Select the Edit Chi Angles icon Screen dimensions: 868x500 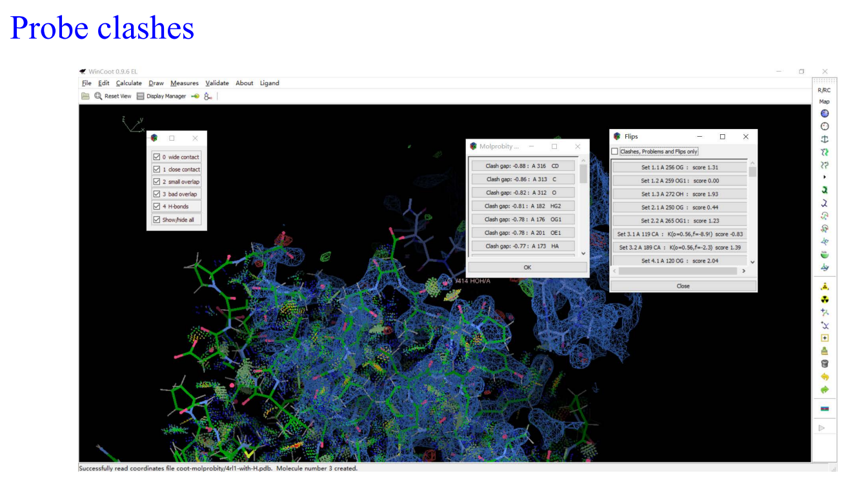coord(824,216)
